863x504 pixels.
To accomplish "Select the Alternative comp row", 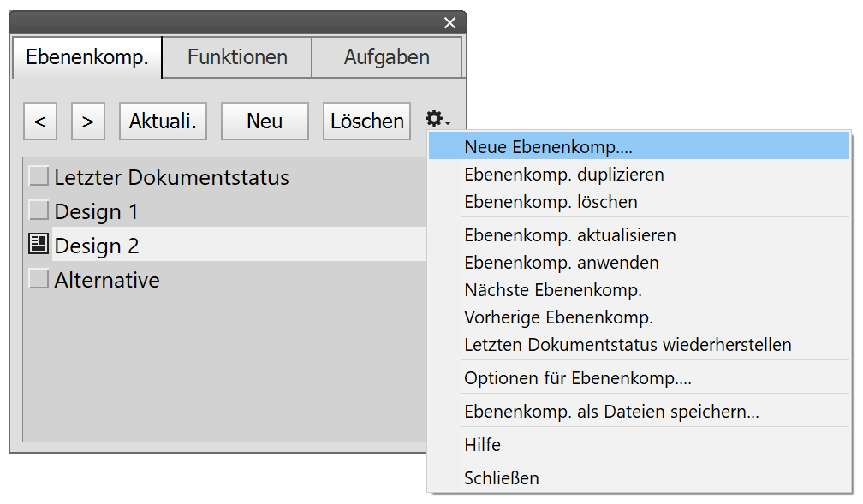I will (107, 280).
